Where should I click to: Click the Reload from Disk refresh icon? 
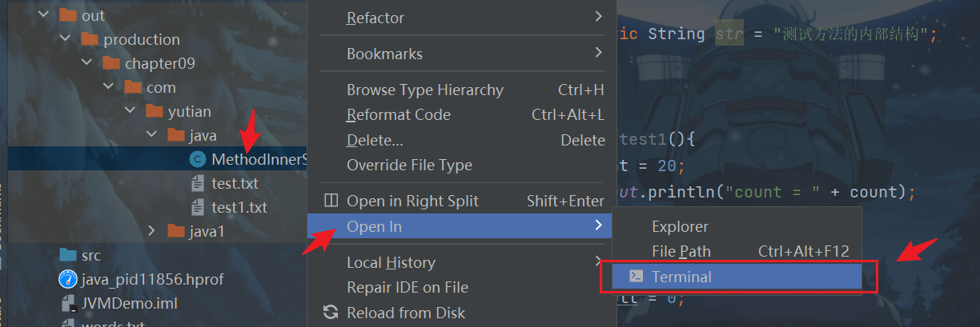pos(330,313)
